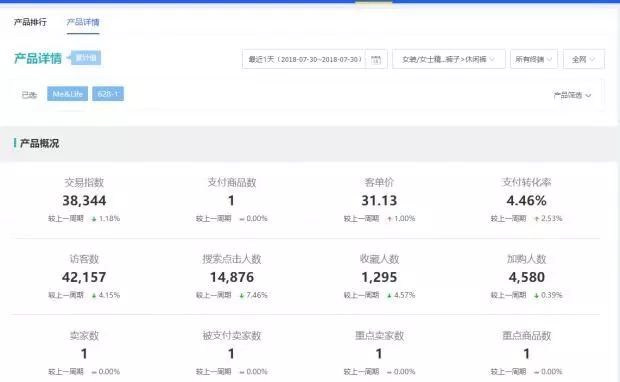Viewport: 620px width, 382px height.
Task: Click the arrow beside 4.57% under 收藏人数
Action: tap(389, 295)
